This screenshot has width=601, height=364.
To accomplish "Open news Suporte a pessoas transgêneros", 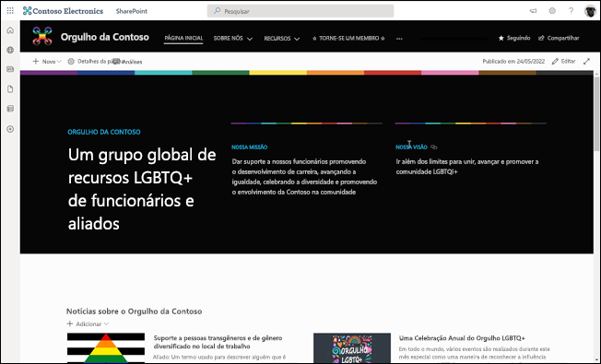I will 218,342.
